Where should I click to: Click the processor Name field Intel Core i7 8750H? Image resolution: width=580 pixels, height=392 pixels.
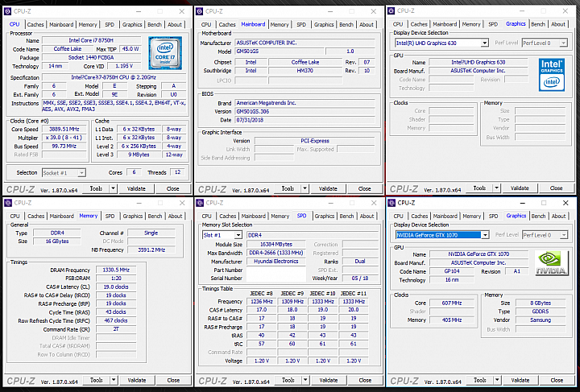click(91, 40)
